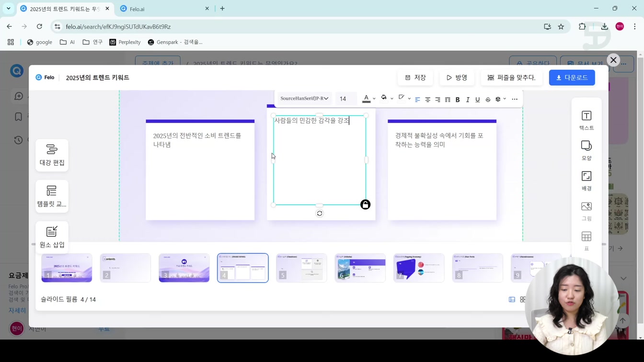Open the AI bookmarks folder
644x362 pixels.
click(x=67, y=42)
